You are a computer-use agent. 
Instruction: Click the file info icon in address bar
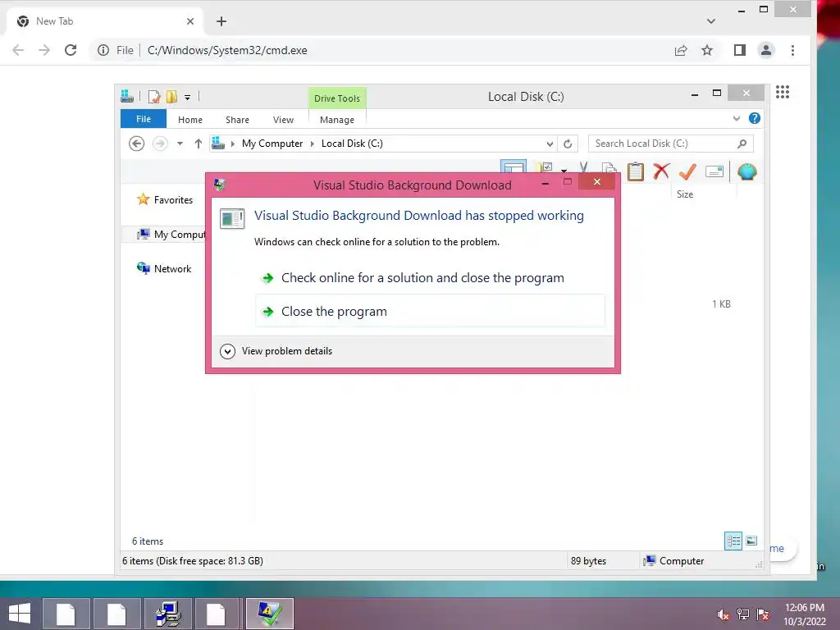(x=103, y=50)
